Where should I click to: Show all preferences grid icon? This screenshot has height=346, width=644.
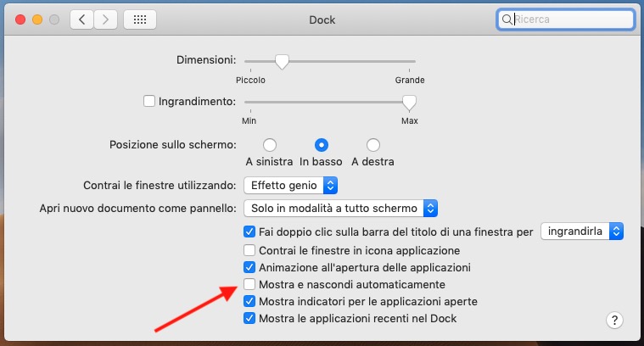coord(139,19)
